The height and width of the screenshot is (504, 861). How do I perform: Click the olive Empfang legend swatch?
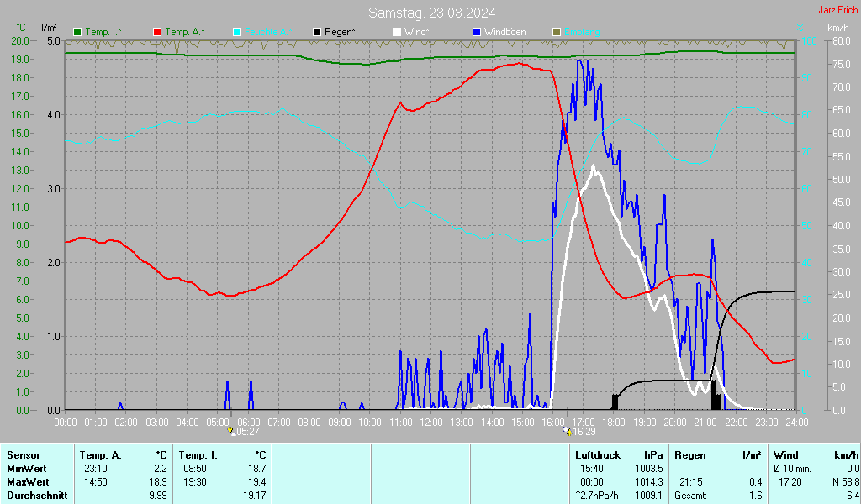(557, 33)
